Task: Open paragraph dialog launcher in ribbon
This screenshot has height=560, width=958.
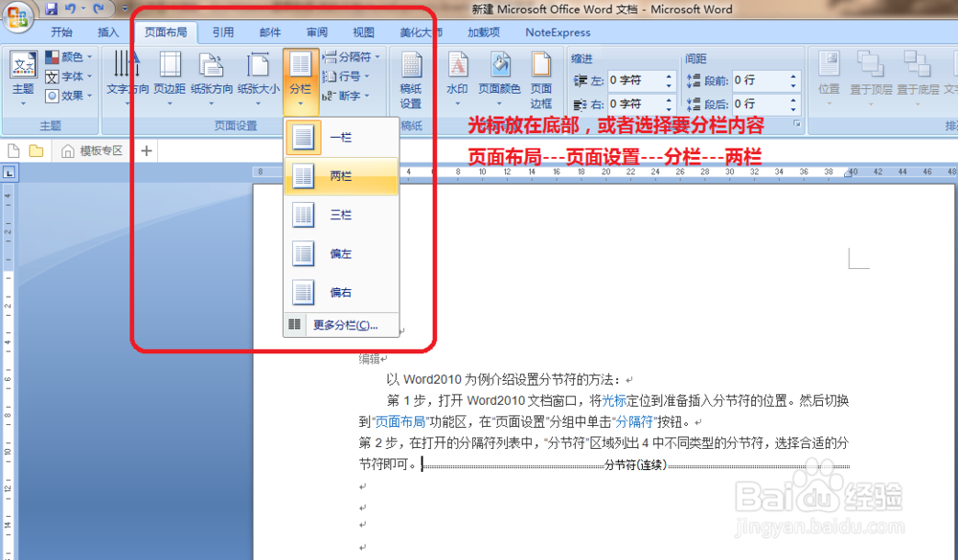Action: (797, 124)
